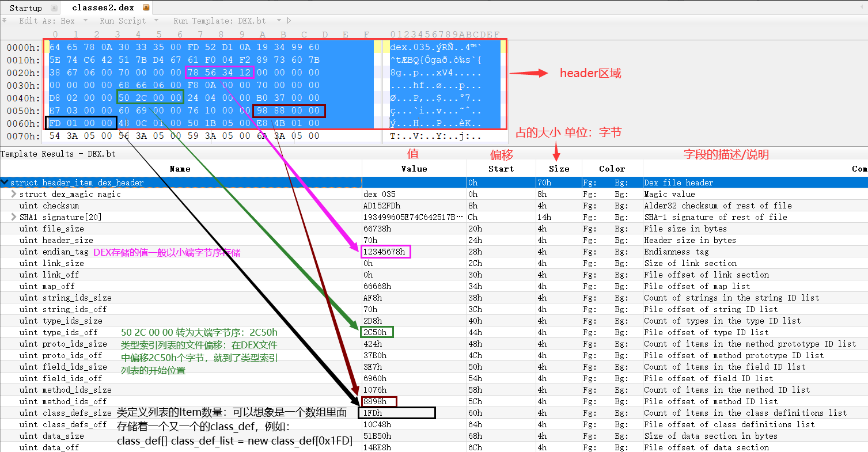Open the Run Script dropdown
The height and width of the screenshot is (452, 868).
(157, 20)
